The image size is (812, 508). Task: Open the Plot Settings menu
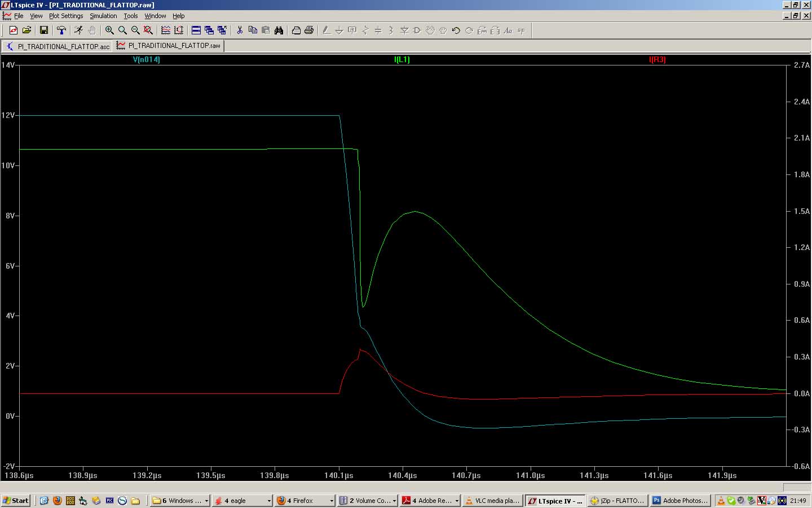[x=66, y=16]
